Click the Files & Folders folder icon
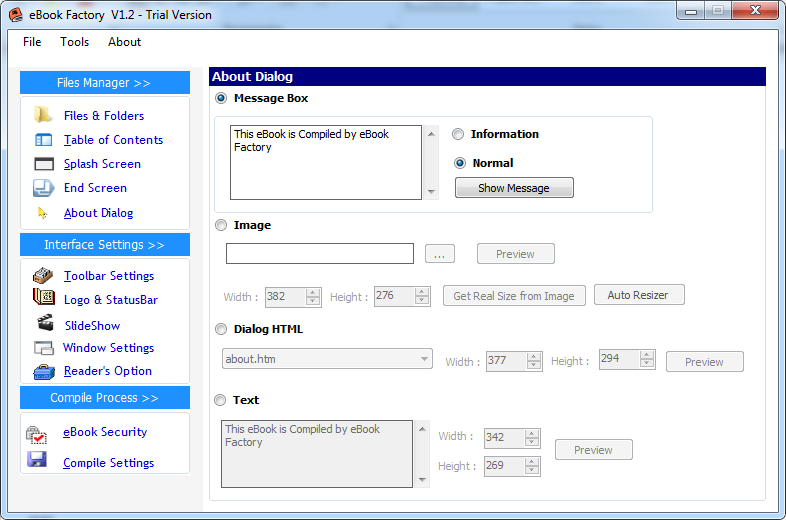Screen dimensions: 786x520 pyautogui.click(x=43, y=115)
